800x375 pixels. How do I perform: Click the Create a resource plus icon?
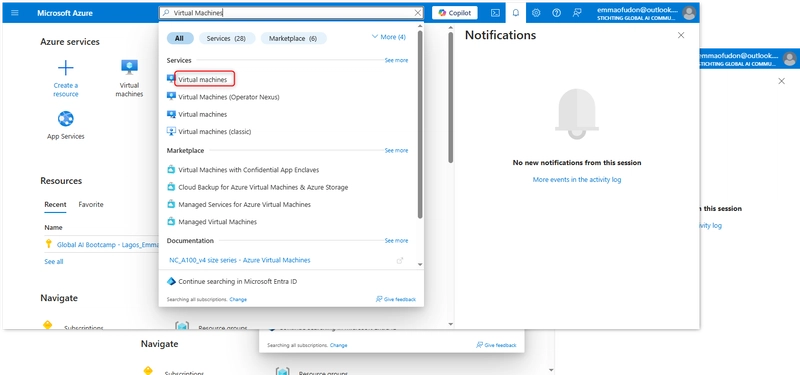point(66,67)
